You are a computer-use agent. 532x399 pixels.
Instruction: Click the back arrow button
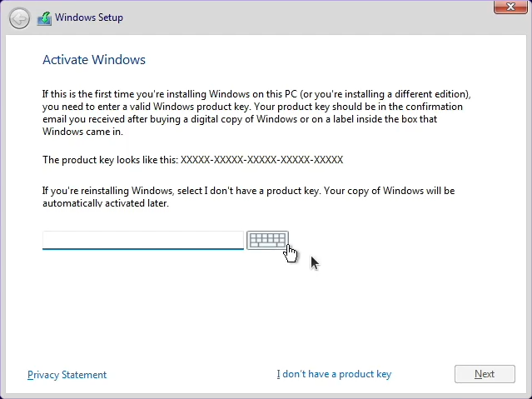click(x=19, y=18)
